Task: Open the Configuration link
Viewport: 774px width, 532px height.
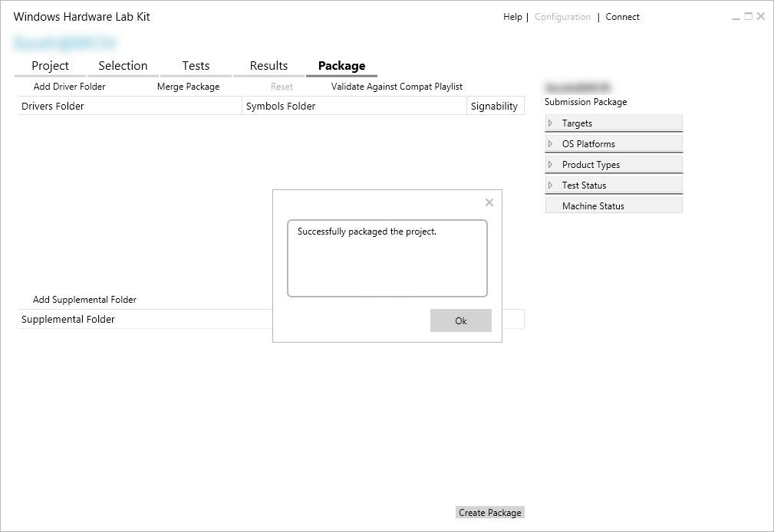Action: coord(562,17)
